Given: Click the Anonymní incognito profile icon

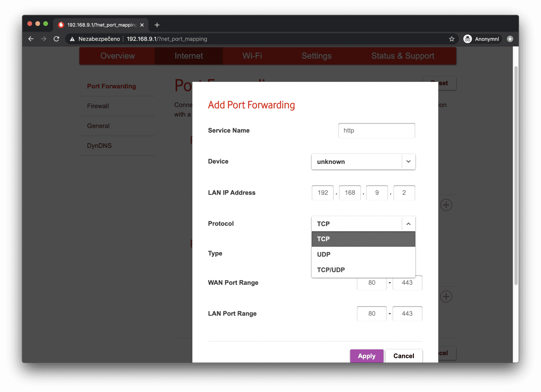Looking at the screenshot, I should pos(468,39).
